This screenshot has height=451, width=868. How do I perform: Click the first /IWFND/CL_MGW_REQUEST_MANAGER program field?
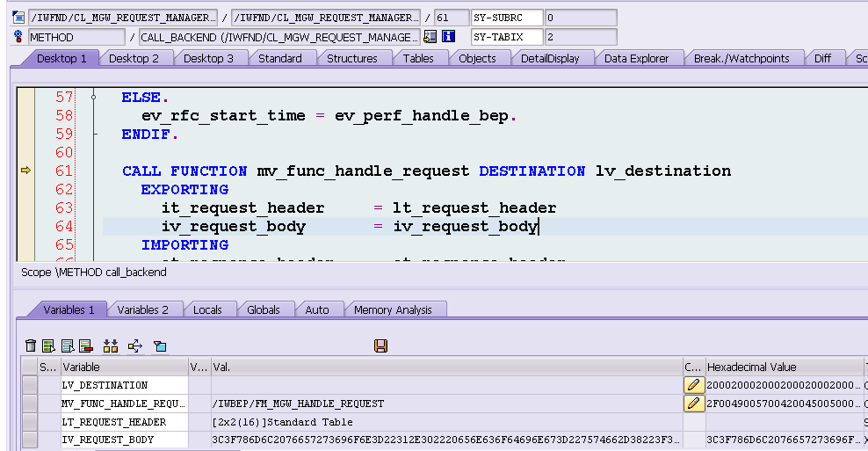[123, 18]
